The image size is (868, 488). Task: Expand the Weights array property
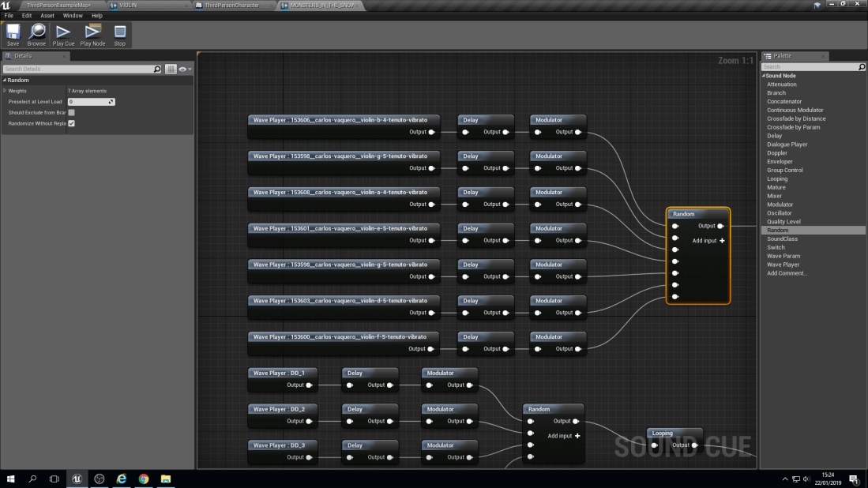click(5, 91)
